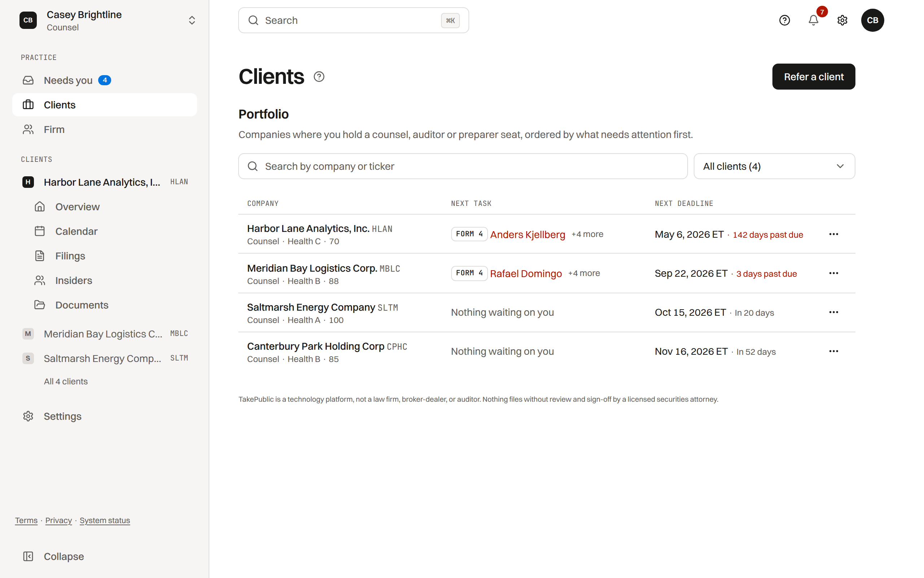Viewport: 924px width, 578px height.
Task: Click the Collapse sidebar panel icon
Action: coord(28,556)
